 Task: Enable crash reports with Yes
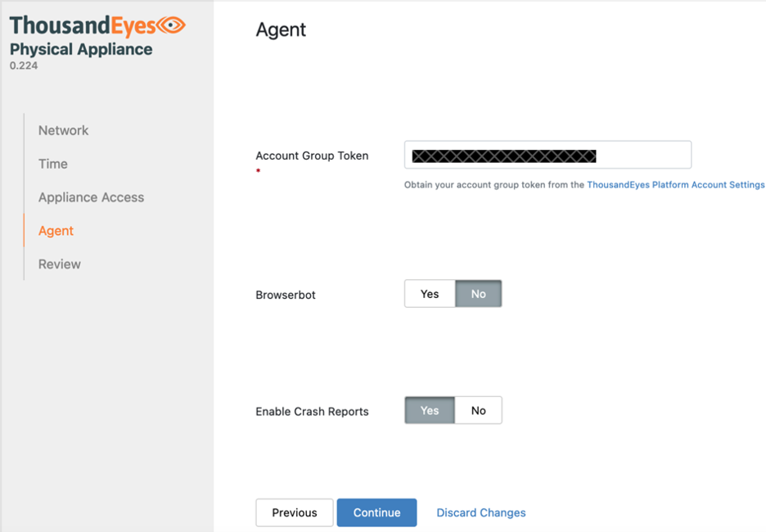pos(430,410)
